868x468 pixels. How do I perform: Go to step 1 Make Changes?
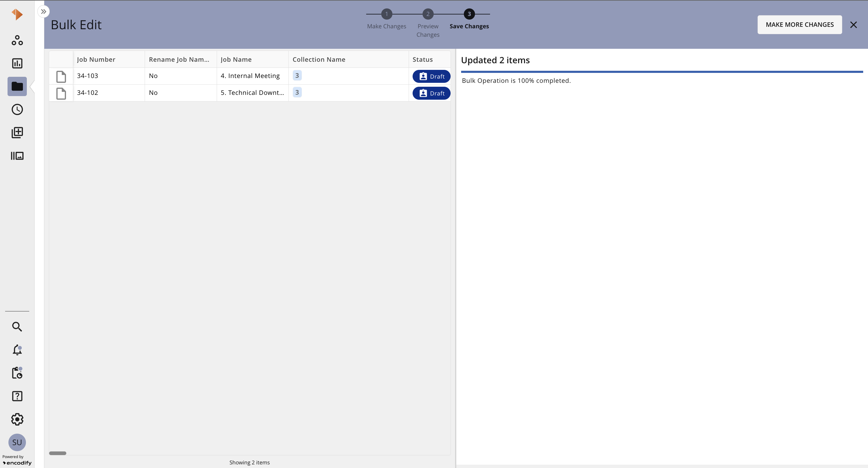tap(386, 19)
